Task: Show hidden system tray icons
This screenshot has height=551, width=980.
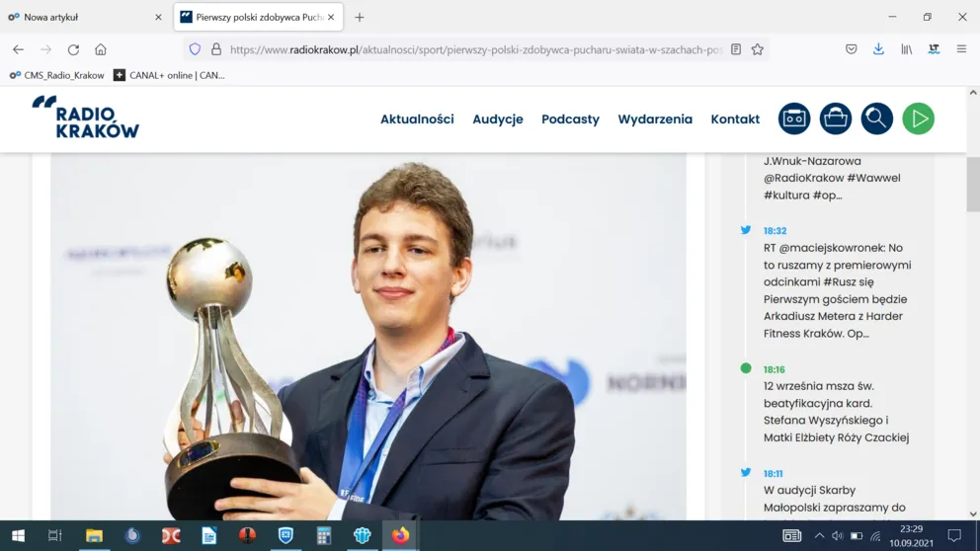Action: point(819,535)
